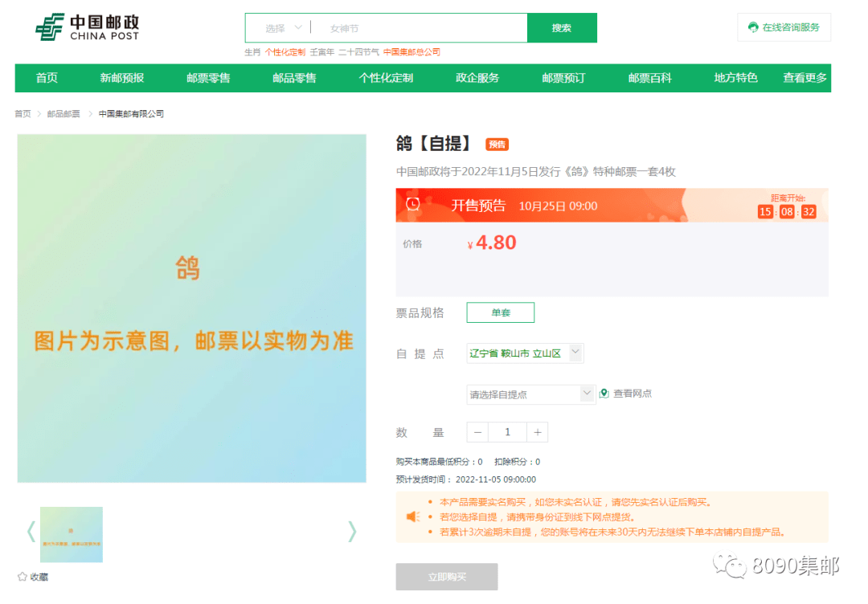Click the 扣除积分：0 text

coord(517,462)
